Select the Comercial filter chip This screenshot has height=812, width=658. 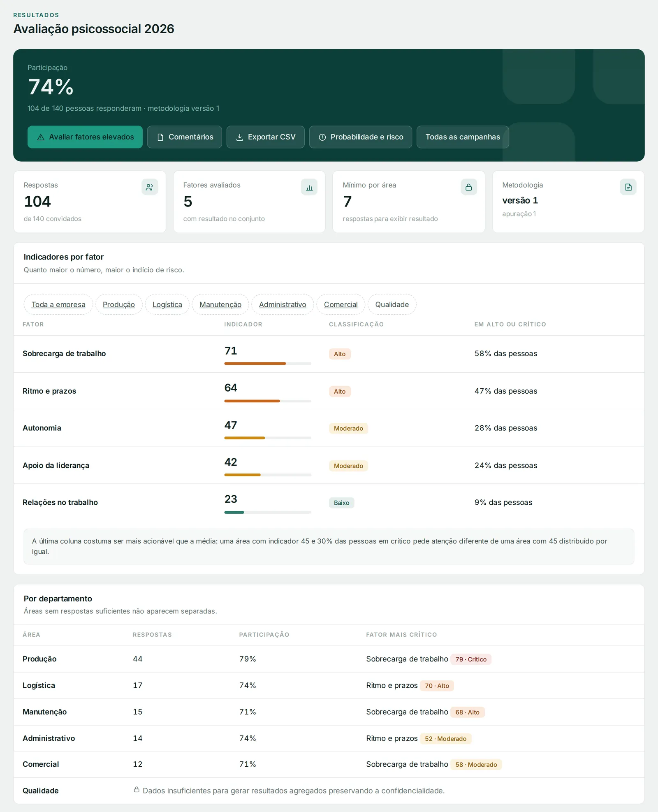pyautogui.click(x=341, y=304)
